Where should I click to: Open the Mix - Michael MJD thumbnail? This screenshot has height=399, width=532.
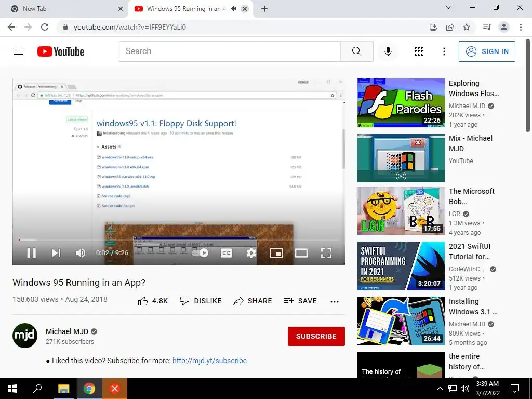401,158
